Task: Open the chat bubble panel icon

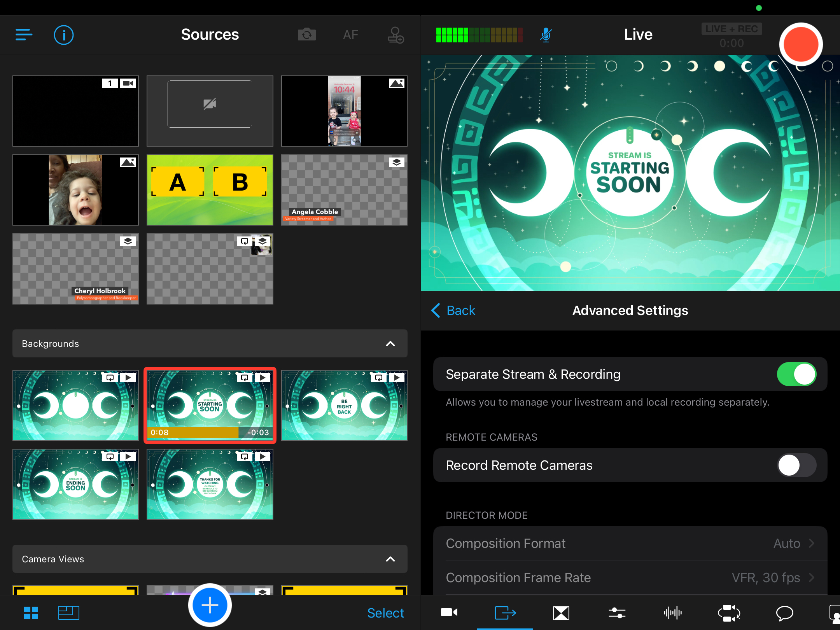Action: click(784, 613)
